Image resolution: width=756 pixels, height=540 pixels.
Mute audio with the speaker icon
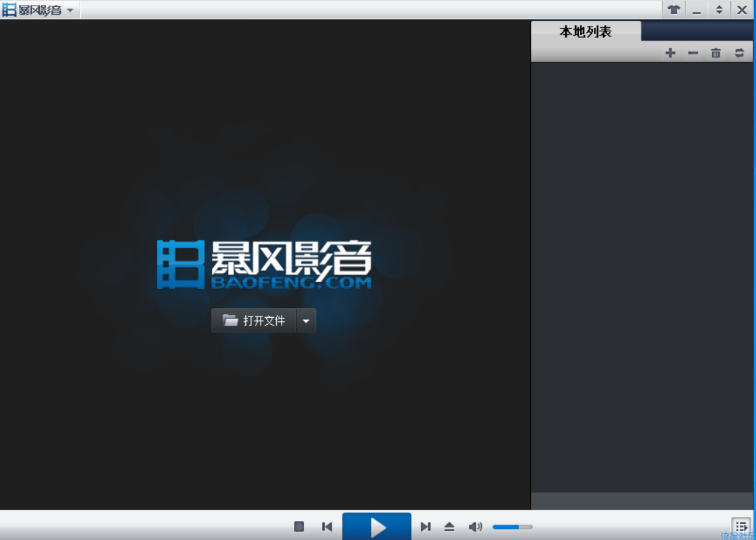475,527
